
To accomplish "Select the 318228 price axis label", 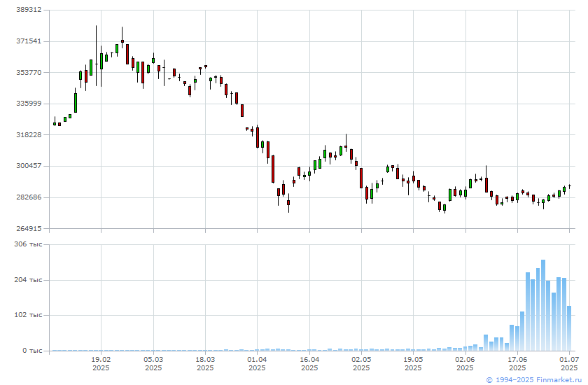I will pyautogui.click(x=29, y=134).
